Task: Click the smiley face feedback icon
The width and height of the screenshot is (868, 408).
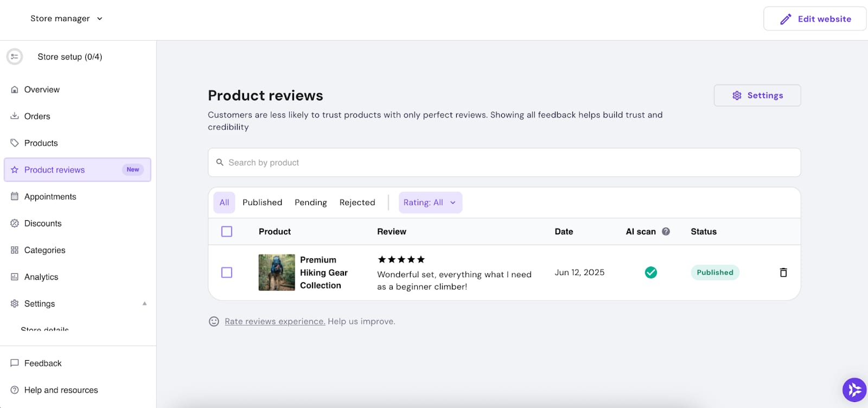Action: (214, 322)
